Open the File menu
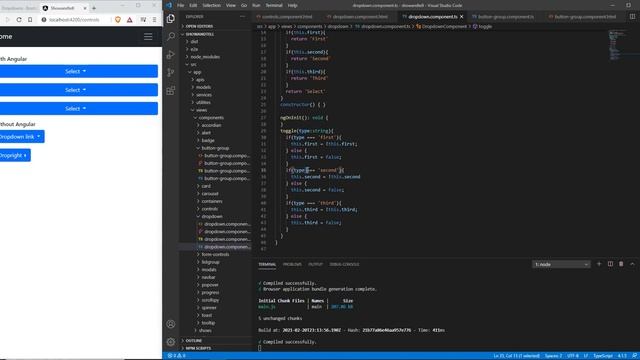This screenshot has width=640, height=360. tap(181, 5)
